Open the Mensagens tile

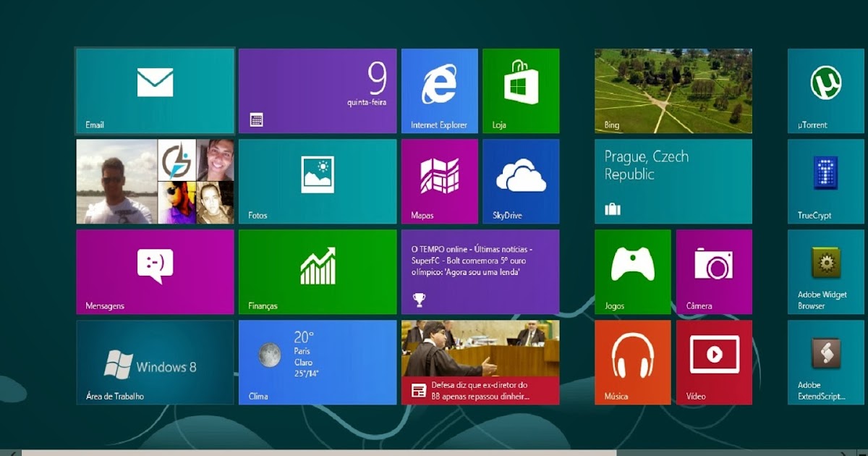pyautogui.click(x=155, y=272)
